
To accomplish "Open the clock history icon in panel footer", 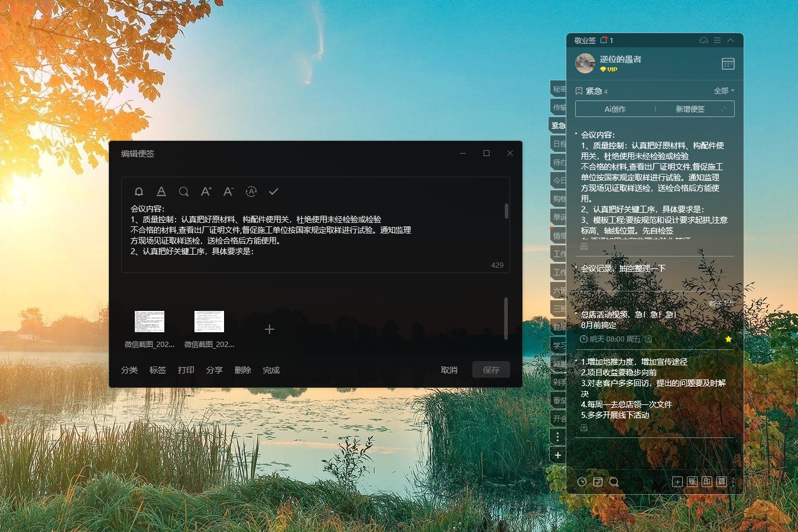I will tap(582, 482).
